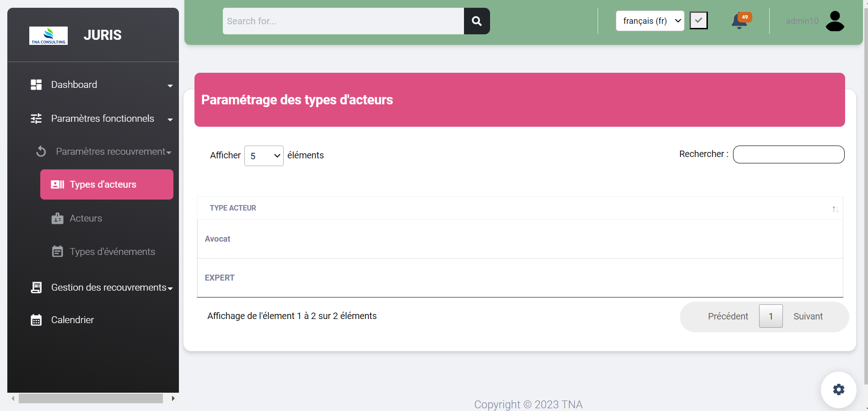Sort table by Type Acteur arrows
The height and width of the screenshot is (411, 868).
[835, 209]
